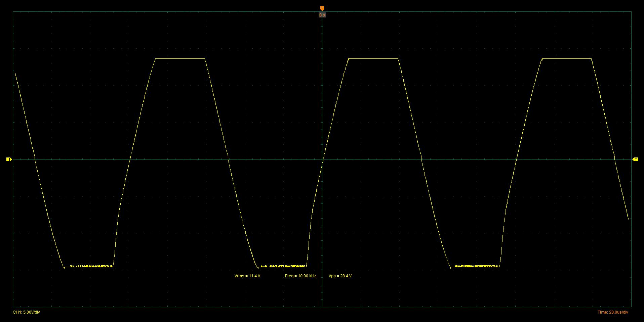644x322 pixels.
Task: Click the rightmost flat positive peak of the waveform
Action: point(567,59)
